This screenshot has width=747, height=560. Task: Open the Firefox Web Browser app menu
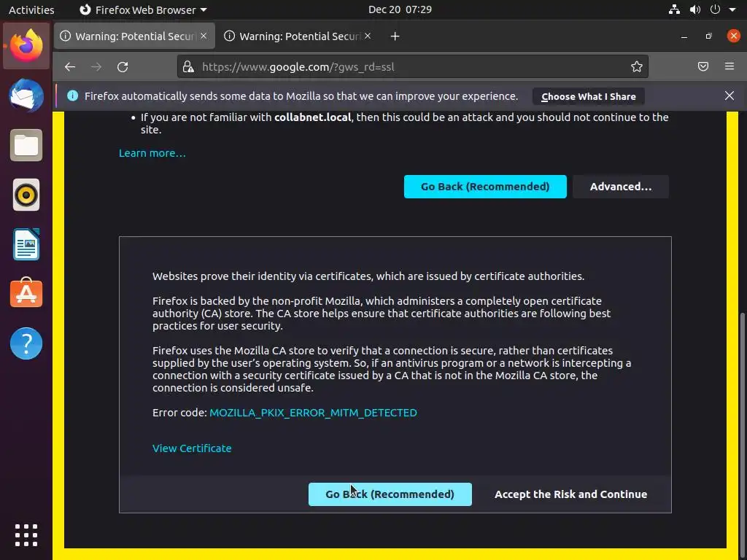click(143, 9)
